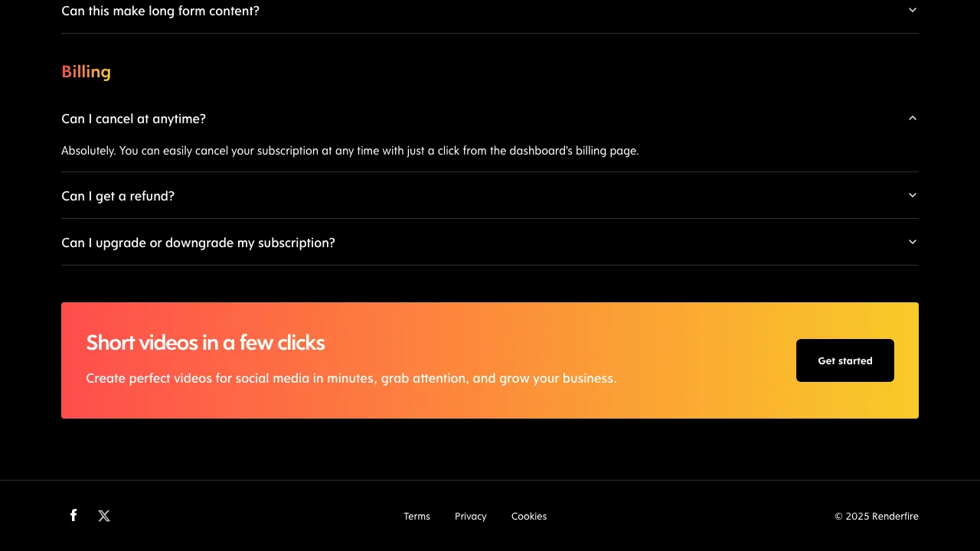Select the Billing section heading

tap(86, 71)
